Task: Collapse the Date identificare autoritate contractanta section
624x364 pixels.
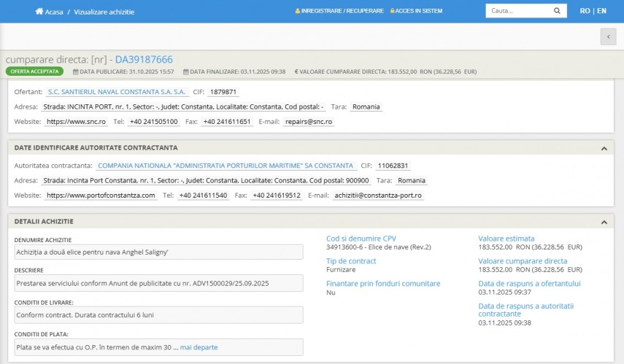Action: pos(604,148)
